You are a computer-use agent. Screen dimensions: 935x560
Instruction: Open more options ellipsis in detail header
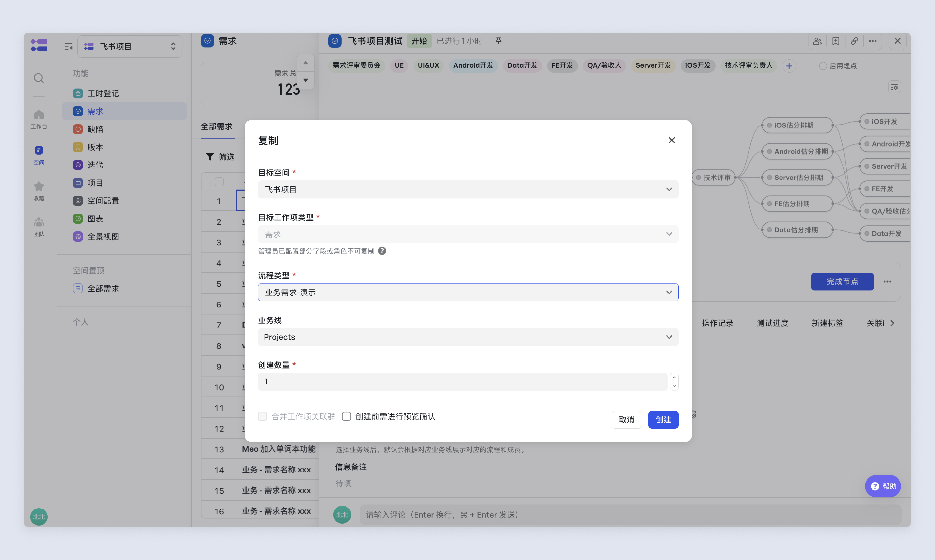tap(873, 41)
